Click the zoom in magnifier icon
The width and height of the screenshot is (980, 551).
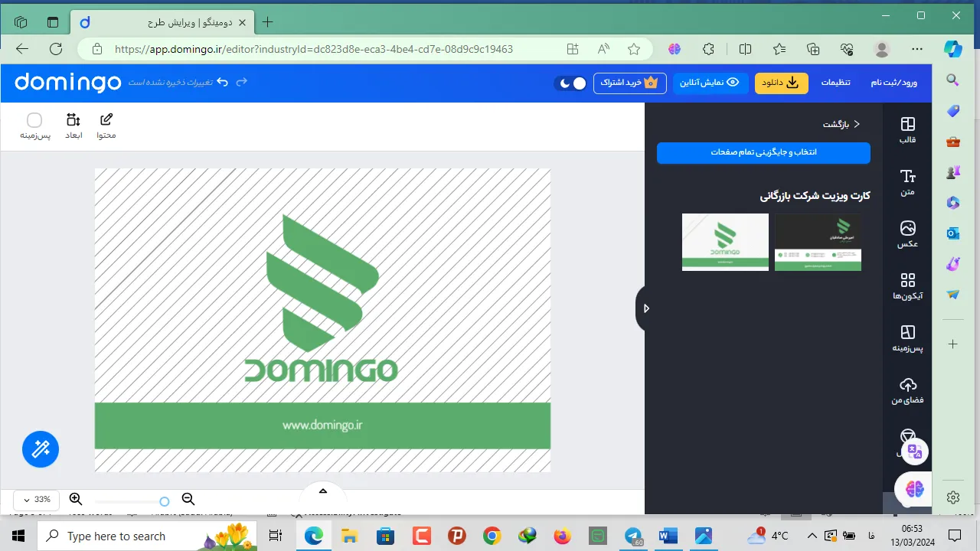pyautogui.click(x=76, y=500)
